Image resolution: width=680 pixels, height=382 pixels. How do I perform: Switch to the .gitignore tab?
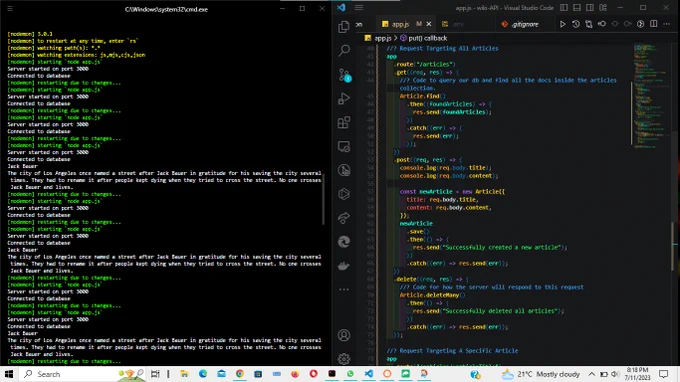(520, 24)
